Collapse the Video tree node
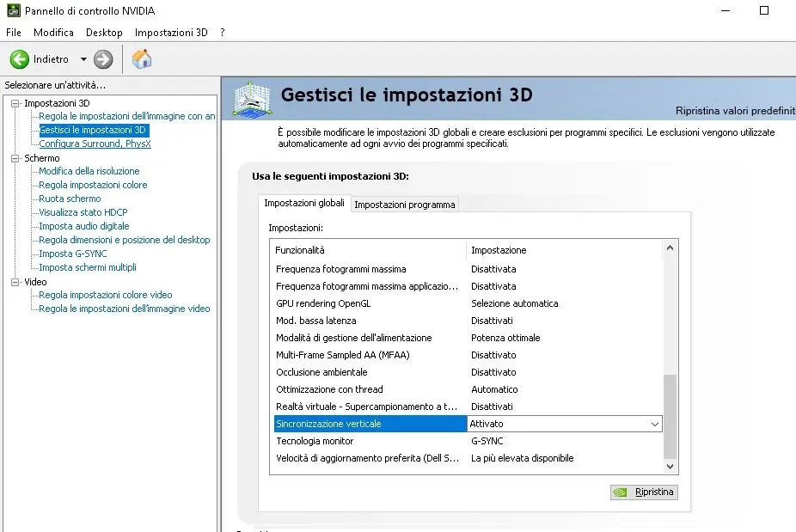796x532 pixels. pos(15,282)
